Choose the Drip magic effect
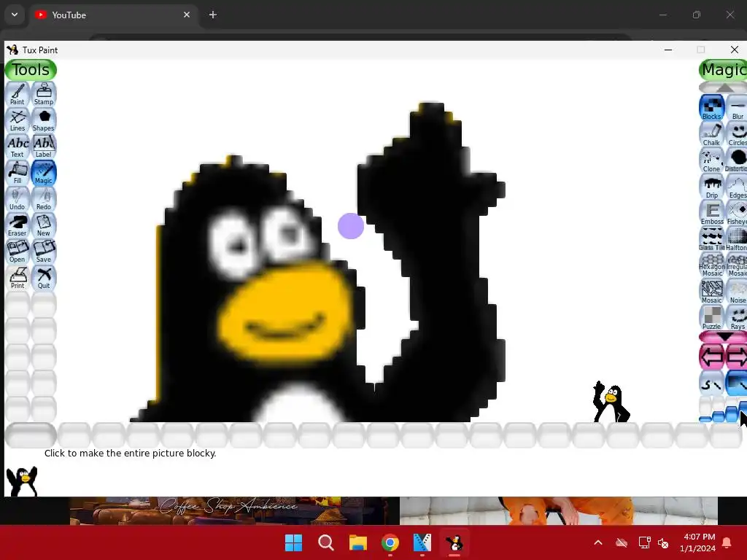Viewport: 747px width, 560px height. click(x=712, y=186)
